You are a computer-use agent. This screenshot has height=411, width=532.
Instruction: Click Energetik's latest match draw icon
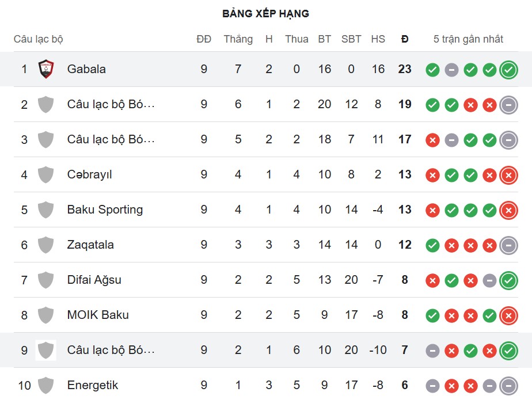pos(508,386)
